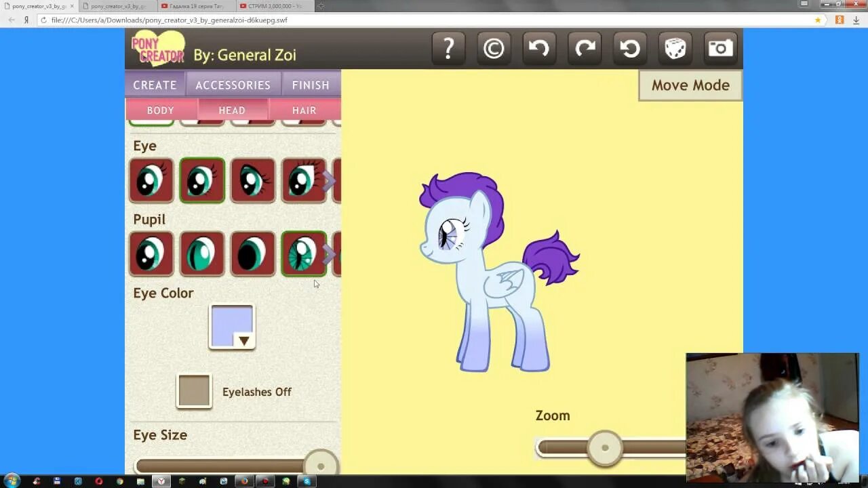Image resolution: width=868 pixels, height=488 pixels.
Task: Select the third eye style
Action: [253, 180]
